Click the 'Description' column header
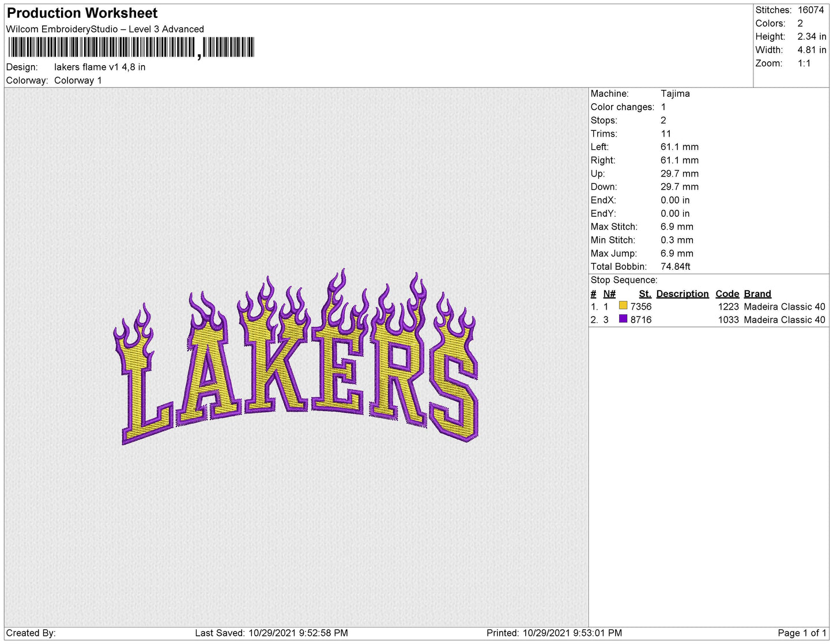This screenshot has width=833, height=644. click(x=683, y=294)
